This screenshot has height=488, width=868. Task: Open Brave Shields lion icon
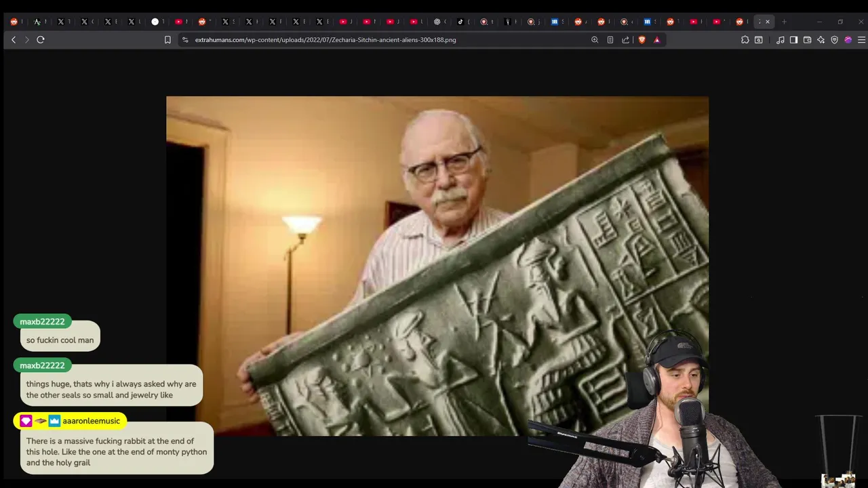tap(642, 40)
